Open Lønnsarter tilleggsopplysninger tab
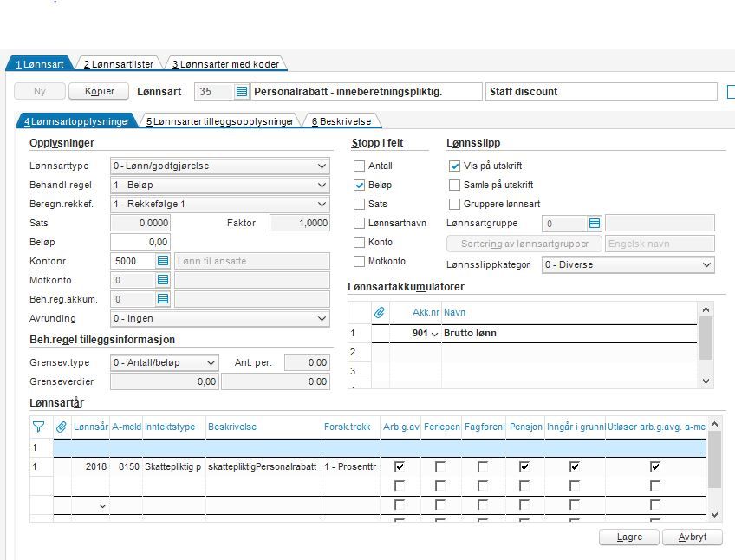 220,121
